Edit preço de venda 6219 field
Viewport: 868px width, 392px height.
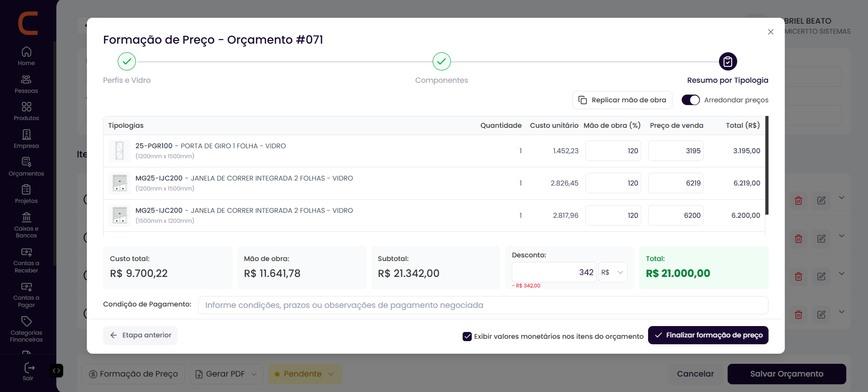pos(676,183)
